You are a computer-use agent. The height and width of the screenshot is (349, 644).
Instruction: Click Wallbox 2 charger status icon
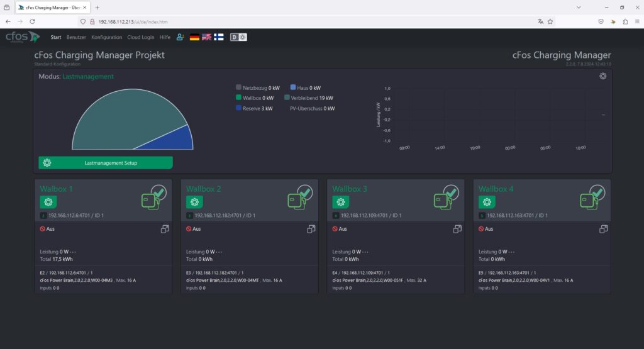coord(300,197)
